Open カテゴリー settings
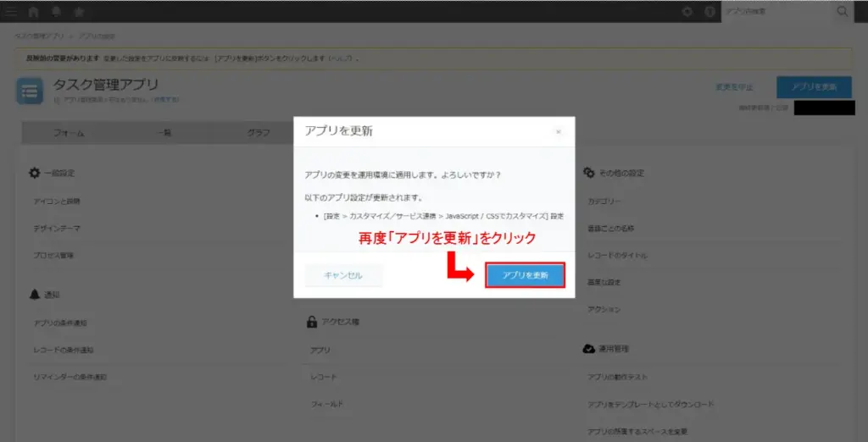Viewport: 868px width, 442px height. (x=604, y=202)
